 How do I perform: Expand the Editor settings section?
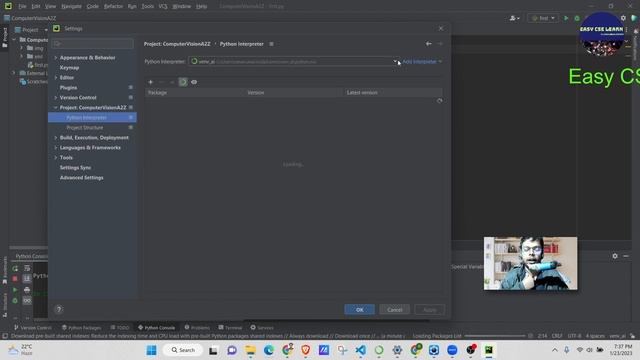coord(56,78)
